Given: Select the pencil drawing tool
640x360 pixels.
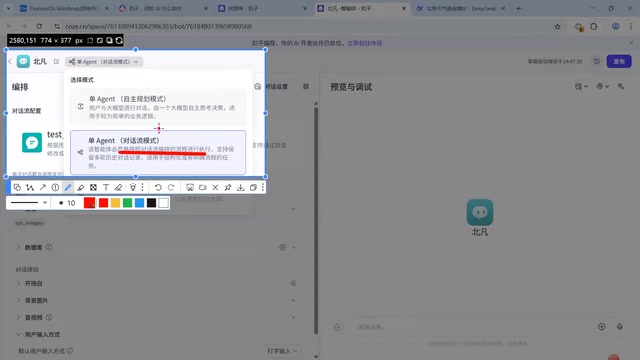Looking at the screenshot, I should coord(68,187).
